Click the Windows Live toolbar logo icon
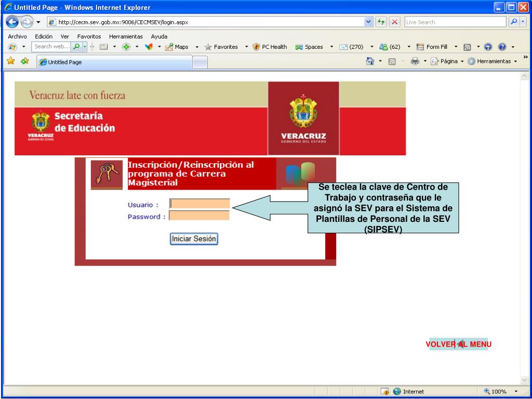Image resolution: width=532 pixels, height=399 pixels. tap(12, 47)
